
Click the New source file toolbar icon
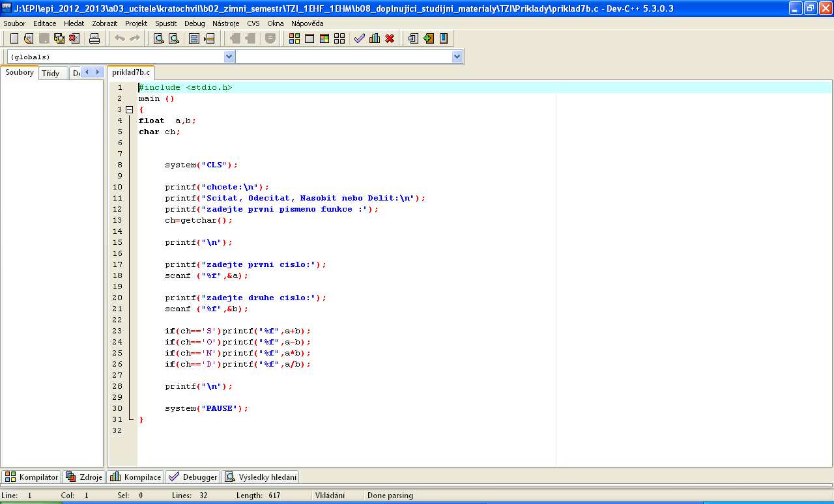(14, 38)
